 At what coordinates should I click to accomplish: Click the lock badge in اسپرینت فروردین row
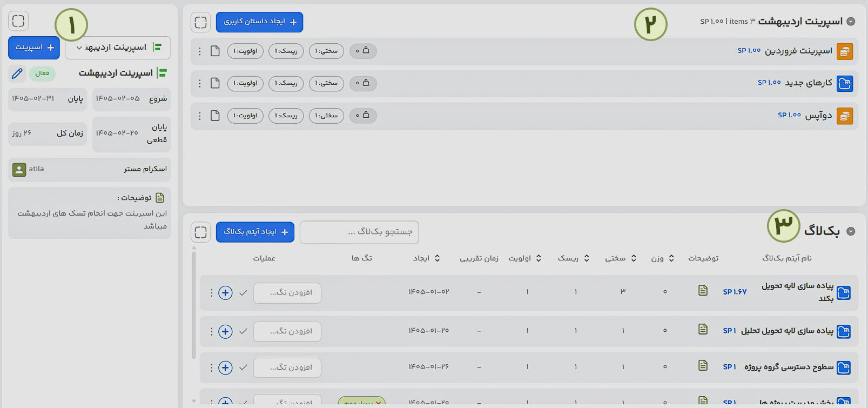[363, 51]
